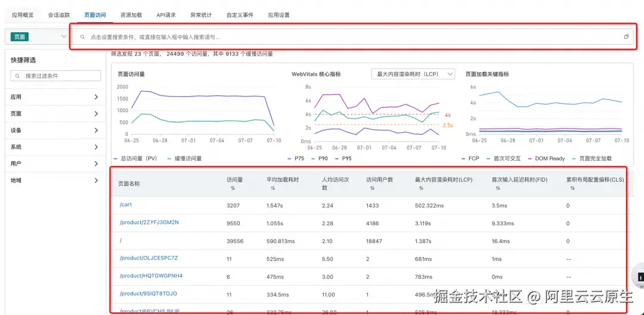Toggle the P95 legend item
Screen dimensions: 644x315
pyautogui.click(x=344, y=158)
